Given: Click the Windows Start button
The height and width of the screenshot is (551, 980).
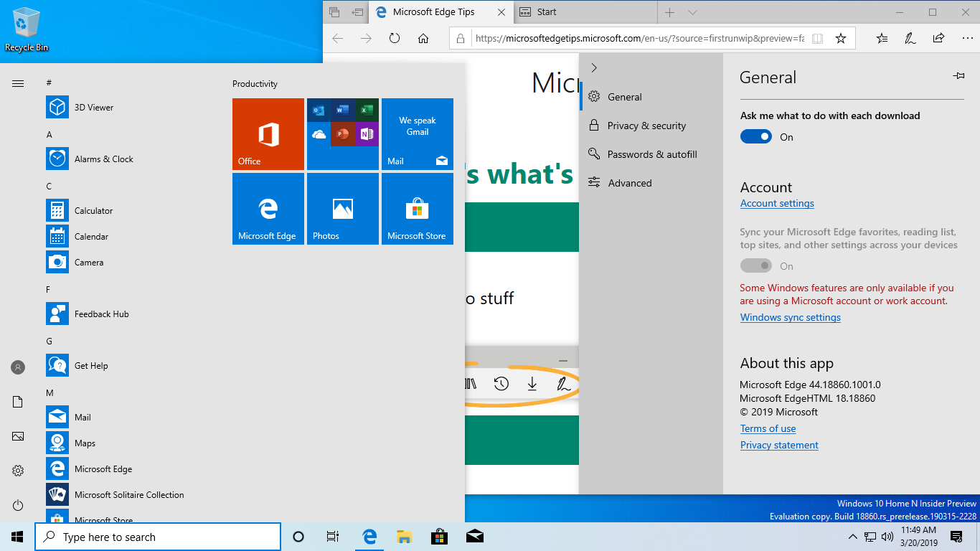Looking at the screenshot, I should [x=17, y=537].
